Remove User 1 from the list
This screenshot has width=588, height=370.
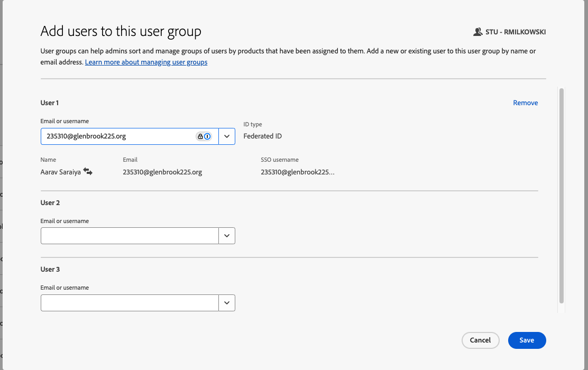tap(525, 103)
